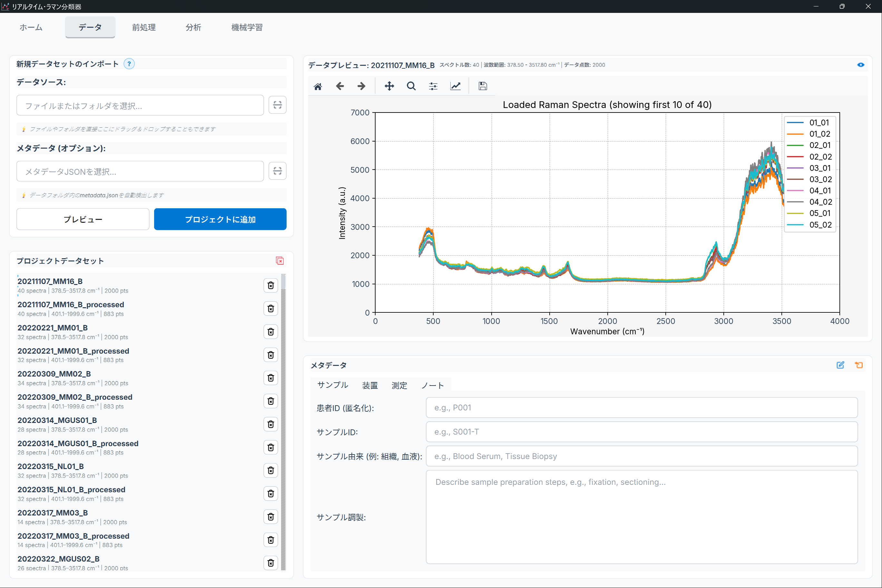The width and height of the screenshot is (882, 588).
Task: Select dataset 20220221_MM01_B in list
Action: pos(139,332)
